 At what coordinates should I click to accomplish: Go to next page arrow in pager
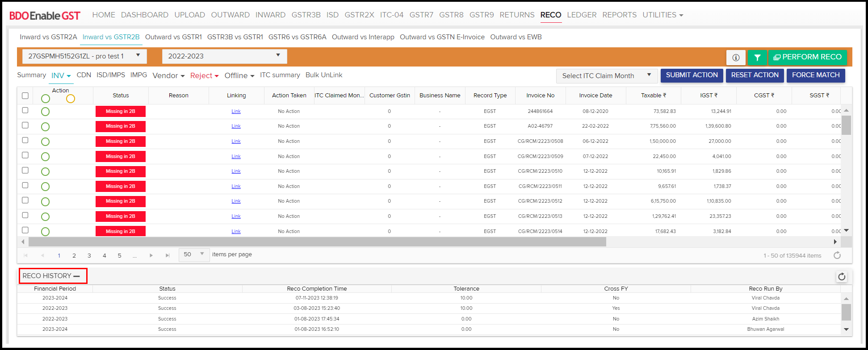(151, 255)
